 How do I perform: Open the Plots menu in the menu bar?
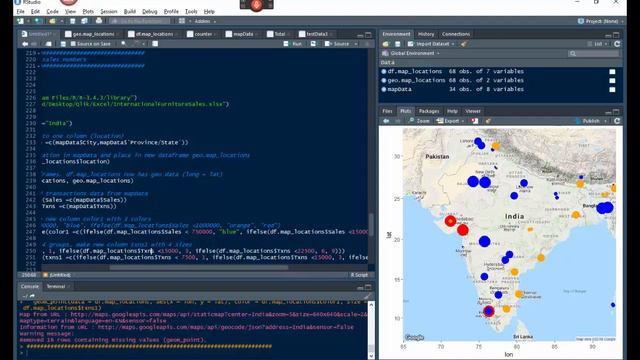[x=88, y=11]
